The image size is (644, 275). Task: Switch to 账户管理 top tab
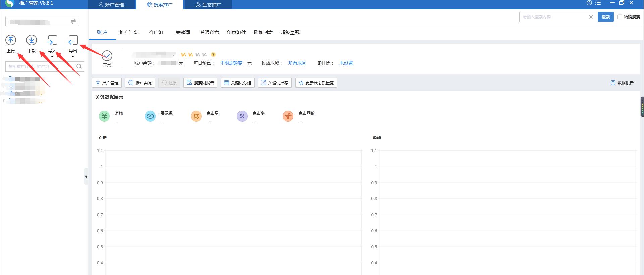pyautogui.click(x=111, y=5)
